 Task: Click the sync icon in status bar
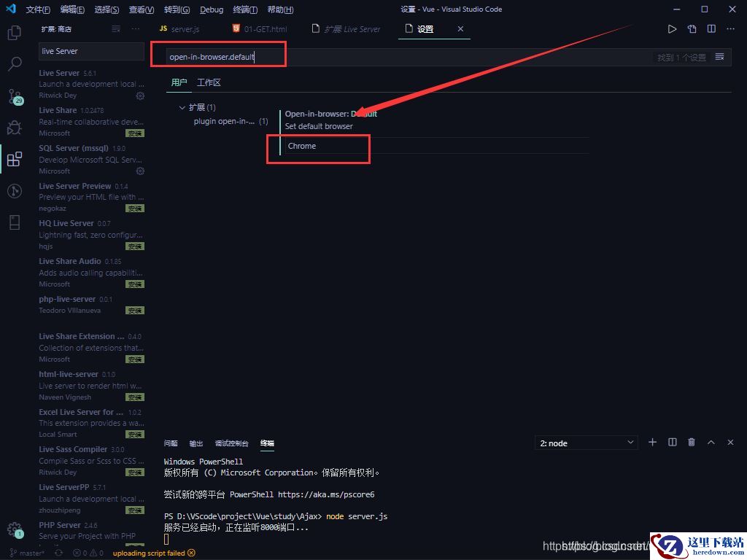click(x=58, y=553)
